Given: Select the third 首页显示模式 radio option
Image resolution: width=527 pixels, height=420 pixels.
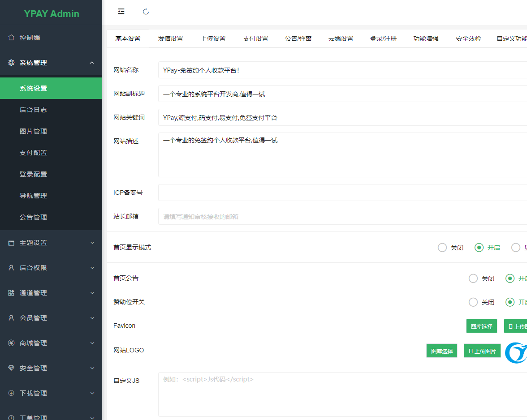Looking at the screenshot, I should [x=515, y=248].
